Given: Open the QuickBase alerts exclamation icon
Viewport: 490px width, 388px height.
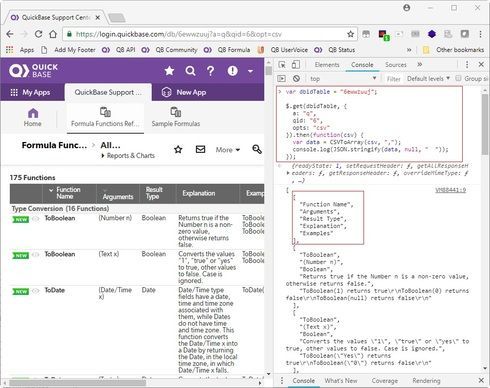Looking at the screenshot, I should click(232, 71).
